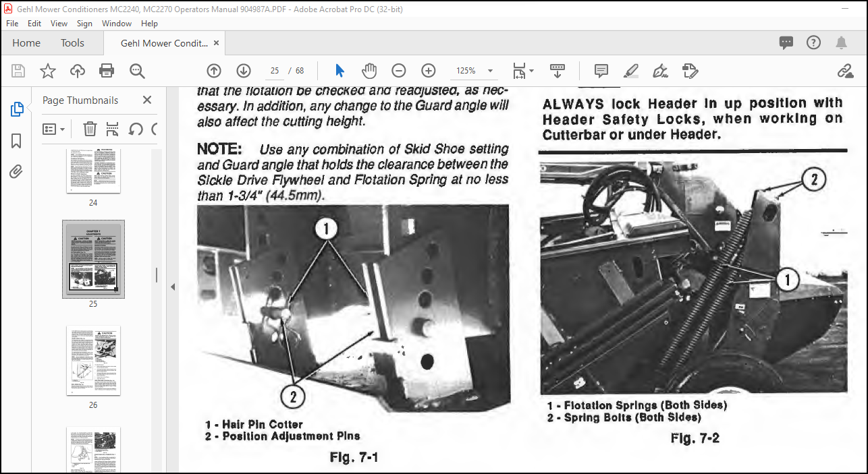The image size is (868, 474).
Task: Collapse the navigation pane arrow
Action: [x=172, y=287]
